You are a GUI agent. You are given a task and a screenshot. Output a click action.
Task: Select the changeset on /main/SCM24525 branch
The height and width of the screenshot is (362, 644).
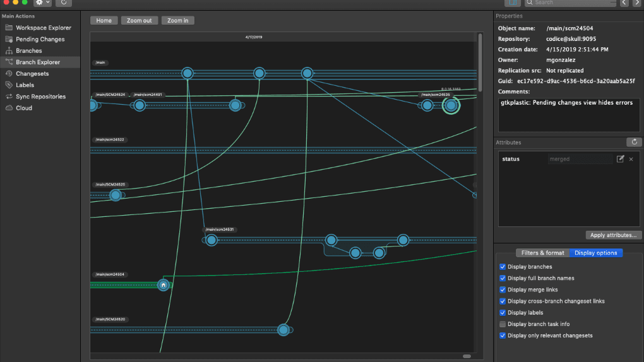pyautogui.click(x=116, y=195)
